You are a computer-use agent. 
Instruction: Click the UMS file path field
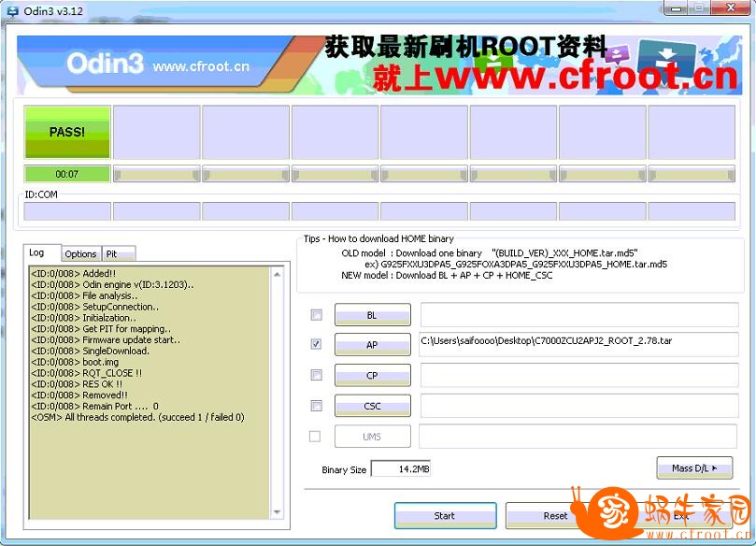[578, 436]
